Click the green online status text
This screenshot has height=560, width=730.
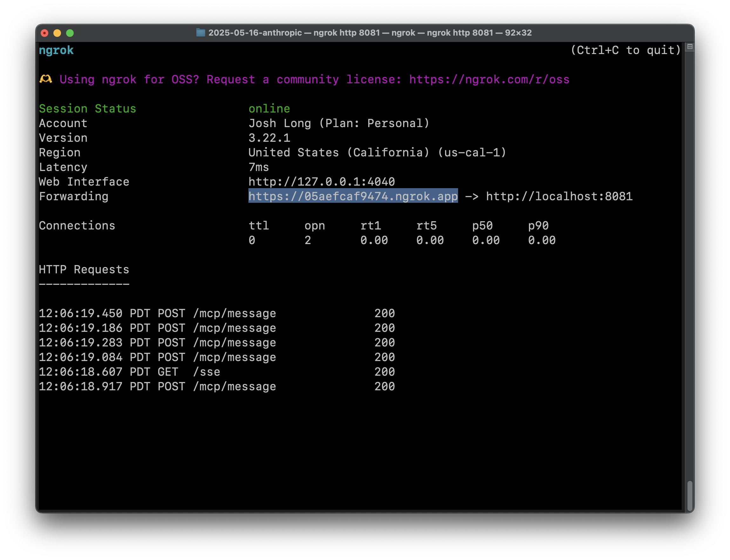[x=269, y=109]
